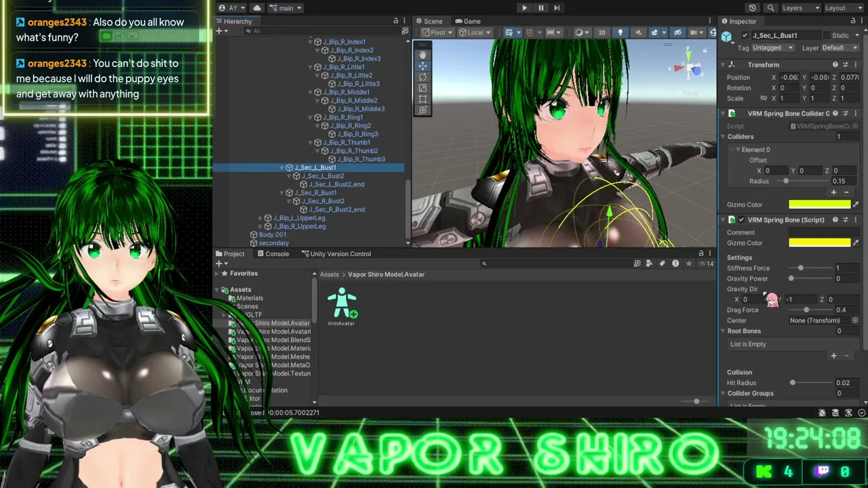Open the Local handle rotation dropdown
Screen dimensions: 868x488
click(x=475, y=33)
